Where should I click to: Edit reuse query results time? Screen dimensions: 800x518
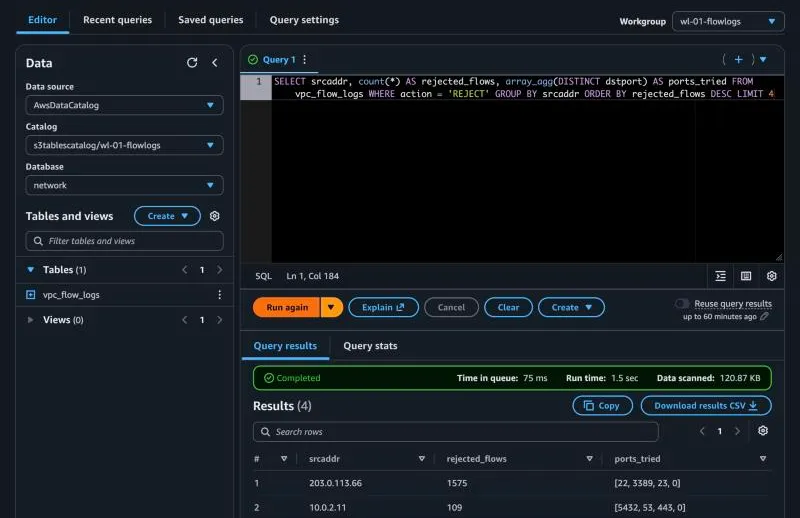coord(764,316)
